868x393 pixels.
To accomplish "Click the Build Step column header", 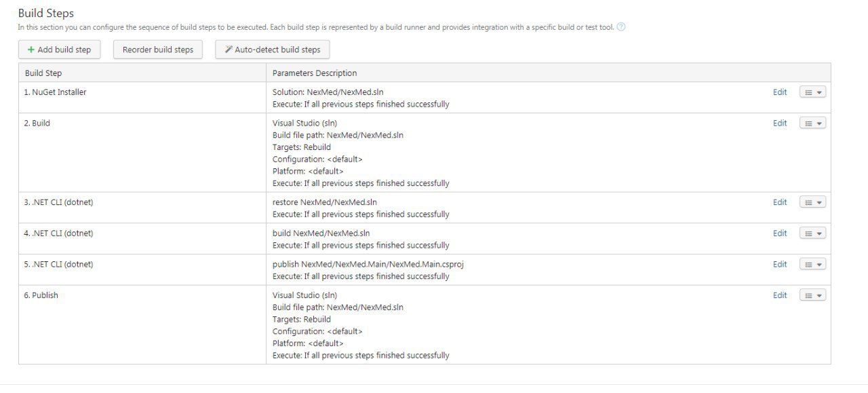I will pos(43,73).
